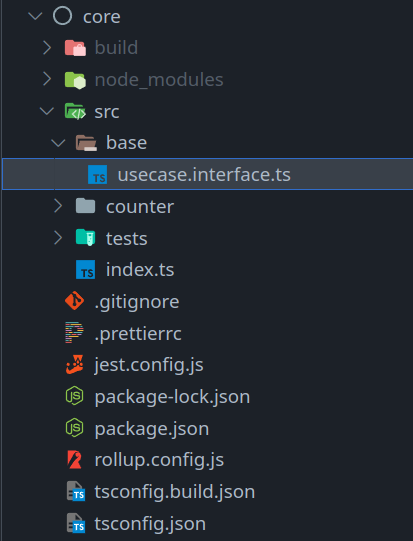Collapse the src folder chevron

pyautogui.click(x=47, y=111)
